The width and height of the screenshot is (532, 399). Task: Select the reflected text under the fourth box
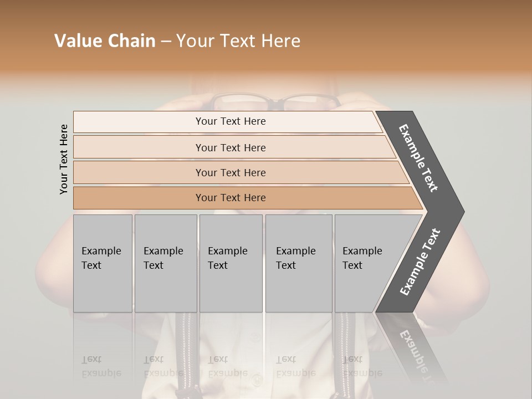click(295, 366)
